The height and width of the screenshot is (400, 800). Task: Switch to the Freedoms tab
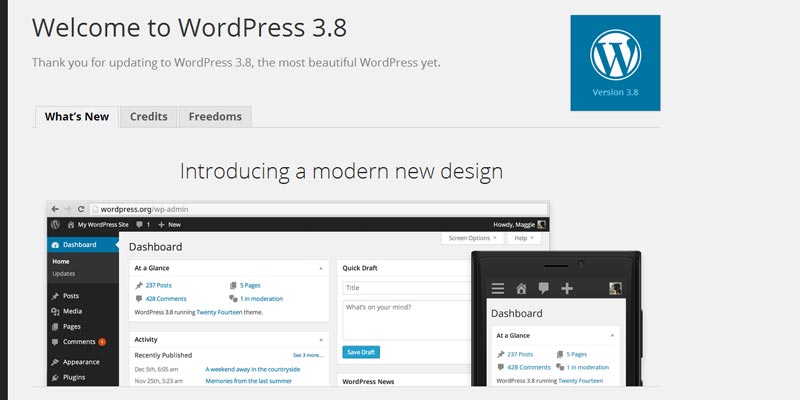tap(215, 116)
